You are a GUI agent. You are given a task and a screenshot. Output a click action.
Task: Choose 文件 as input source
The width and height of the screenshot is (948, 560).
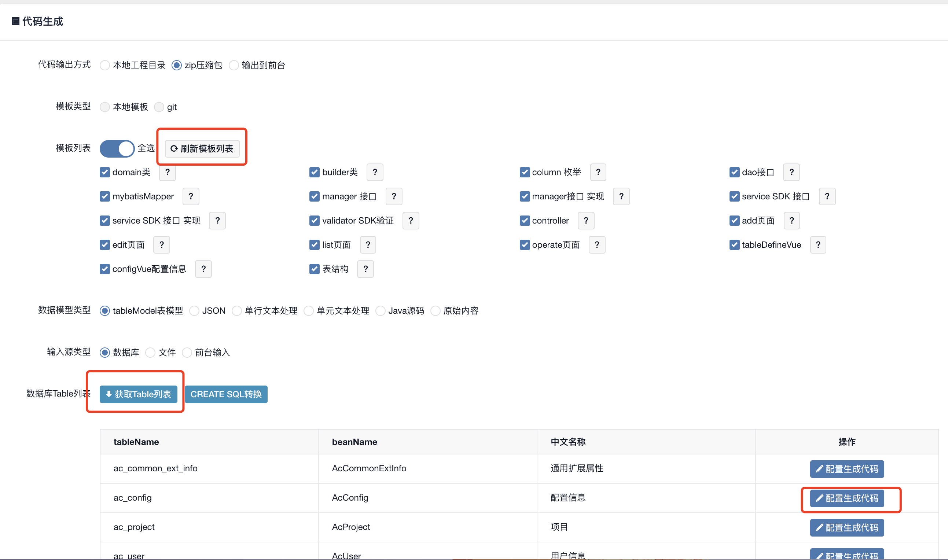click(x=150, y=353)
